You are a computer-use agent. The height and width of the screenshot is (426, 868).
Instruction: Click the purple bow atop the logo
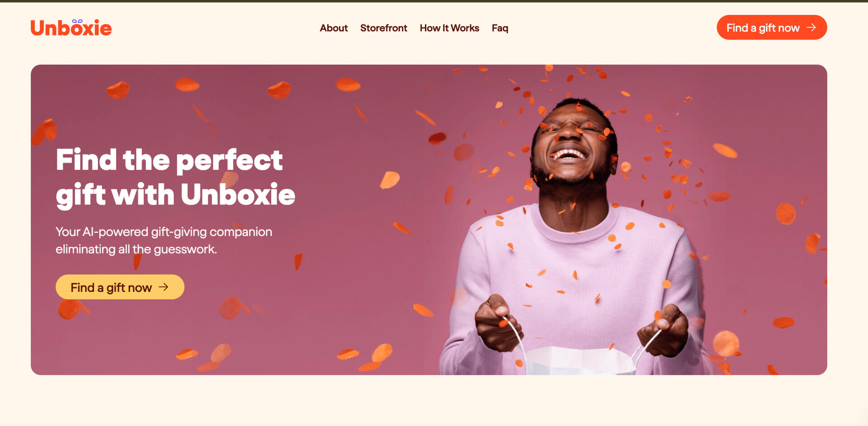[77, 21]
